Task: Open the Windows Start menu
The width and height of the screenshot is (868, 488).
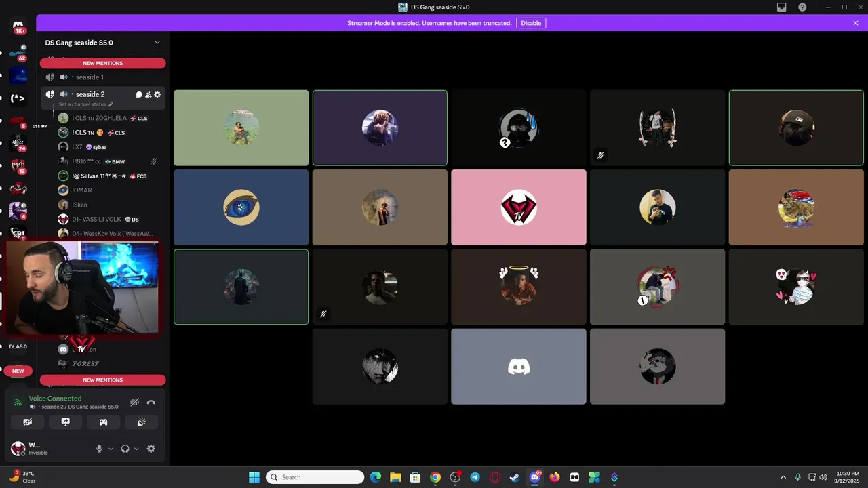Action: (254, 477)
